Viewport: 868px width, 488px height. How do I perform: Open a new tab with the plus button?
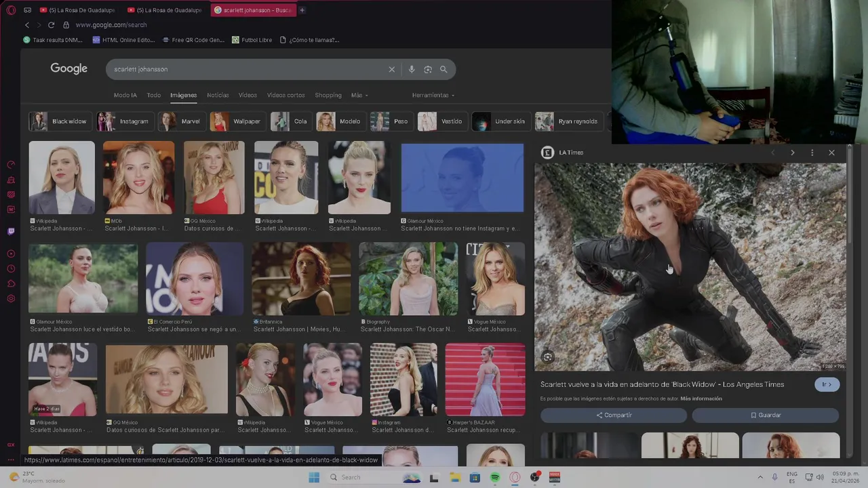click(x=302, y=10)
